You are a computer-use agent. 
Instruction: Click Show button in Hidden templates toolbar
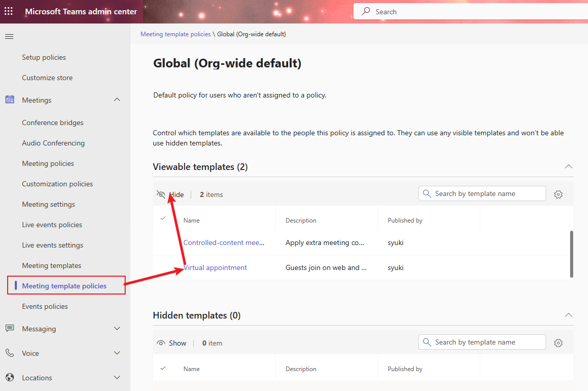click(171, 343)
